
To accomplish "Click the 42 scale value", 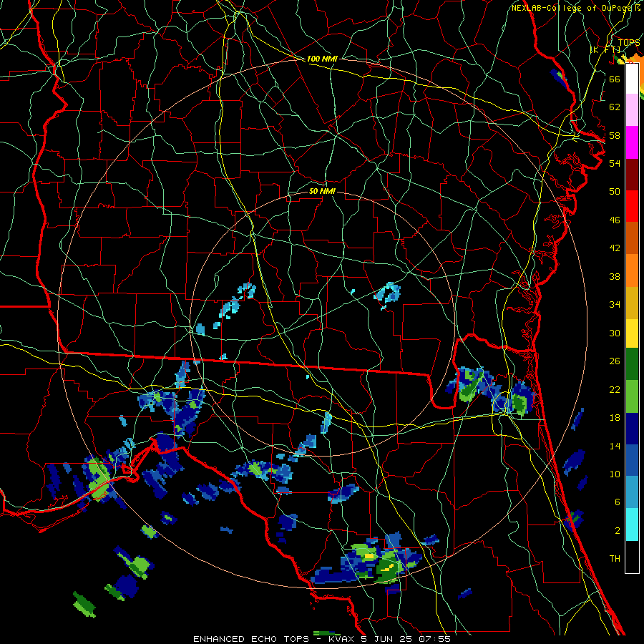I will 615,248.
